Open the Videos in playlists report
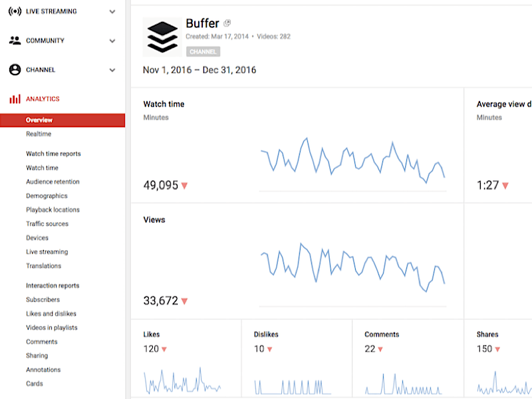Image resolution: width=532 pixels, height=399 pixels. coord(52,327)
